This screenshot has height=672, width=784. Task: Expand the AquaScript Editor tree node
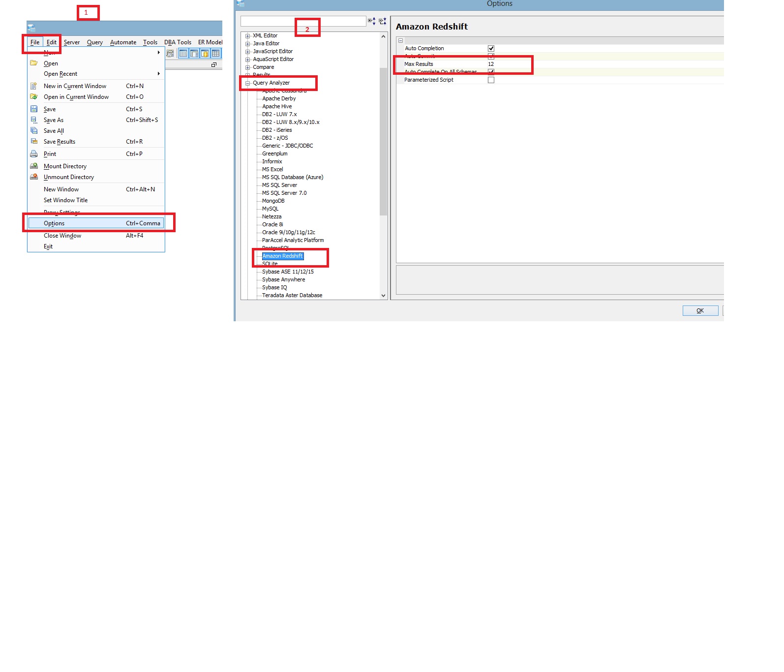point(248,60)
